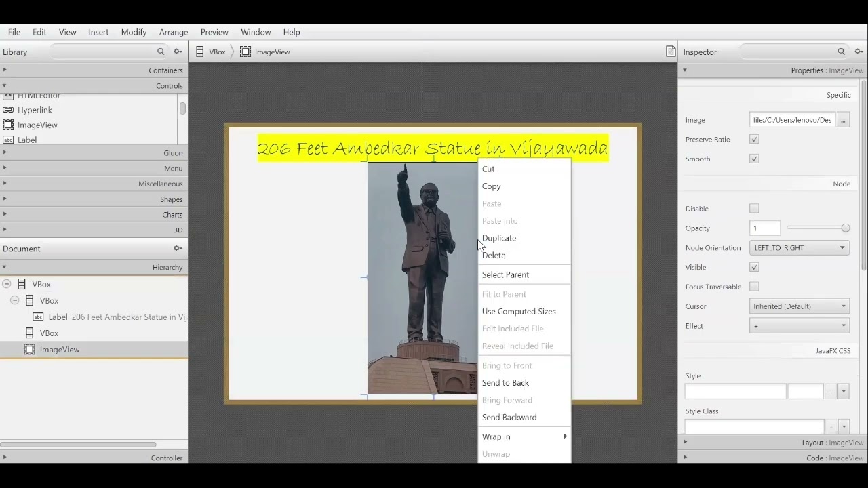Open the Effect dropdown
This screenshot has height=488, width=868.
pyautogui.click(x=799, y=326)
